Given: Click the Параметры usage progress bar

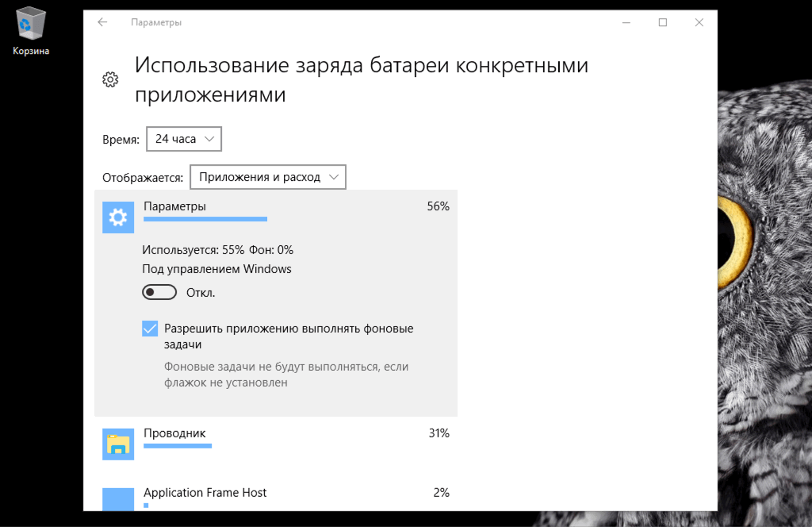Looking at the screenshot, I should [205, 219].
